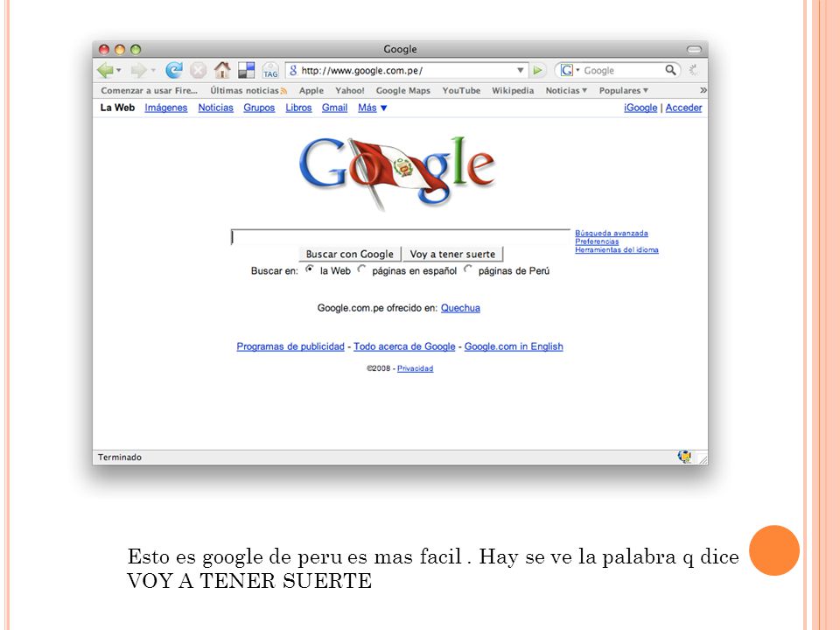Click the icon at the right of the status bar
Image resolution: width=840 pixels, height=630 pixels.
684,457
